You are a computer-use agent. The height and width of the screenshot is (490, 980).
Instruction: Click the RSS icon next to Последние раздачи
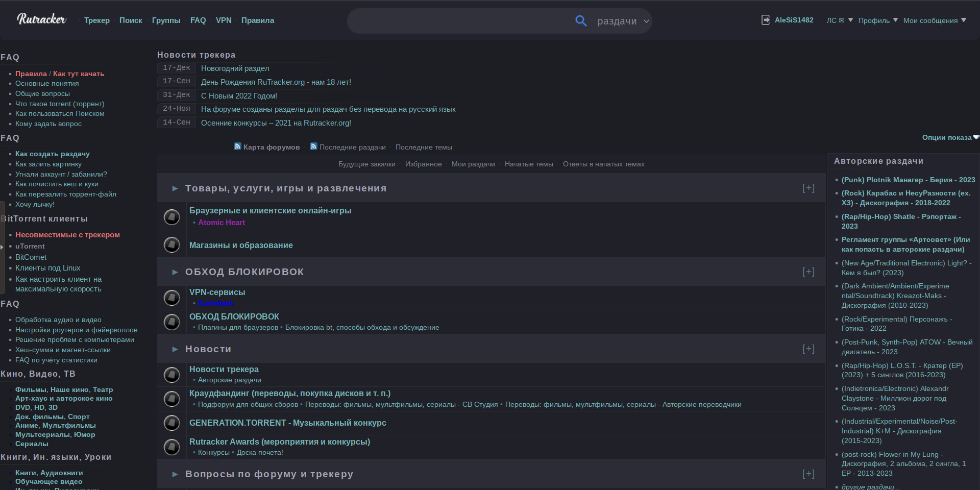tap(313, 146)
